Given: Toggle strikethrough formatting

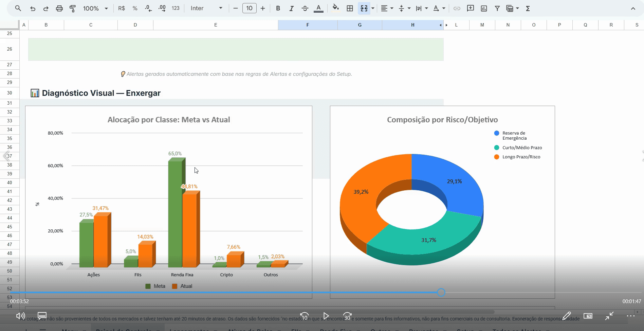Looking at the screenshot, I should (x=305, y=8).
